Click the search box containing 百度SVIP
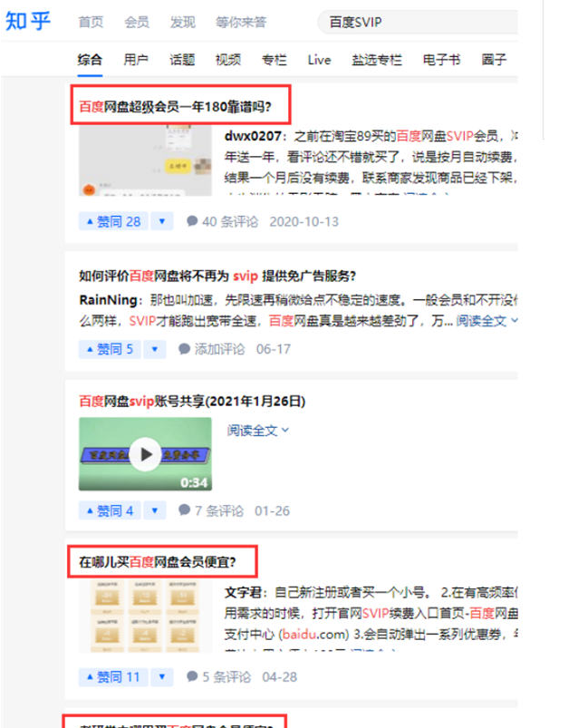The height and width of the screenshot is (728, 578). coord(418,22)
